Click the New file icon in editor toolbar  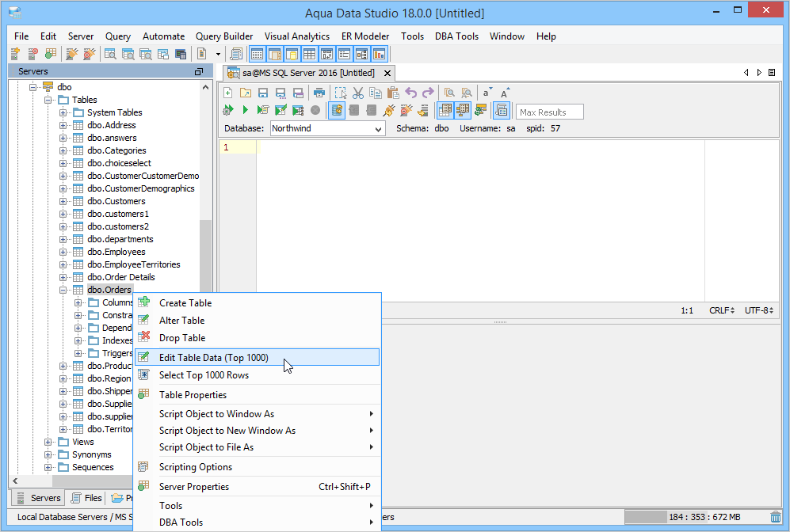[228, 93]
